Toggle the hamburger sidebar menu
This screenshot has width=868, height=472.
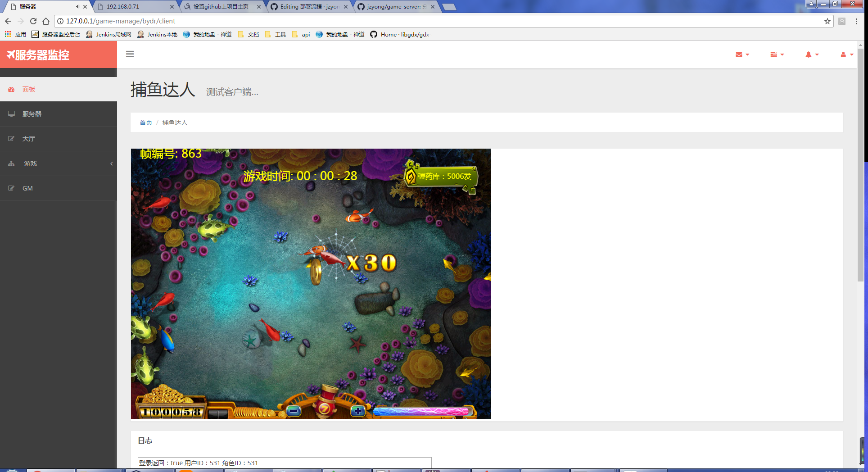click(130, 54)
